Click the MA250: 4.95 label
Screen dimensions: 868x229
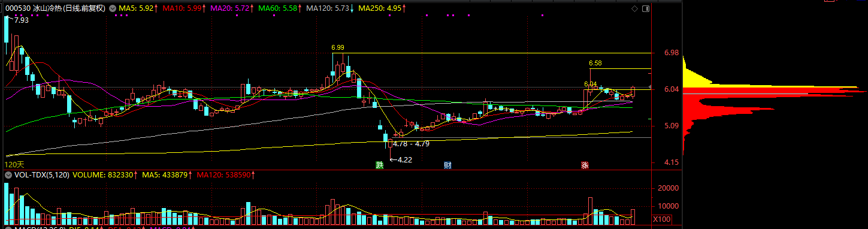pos(380,9)
